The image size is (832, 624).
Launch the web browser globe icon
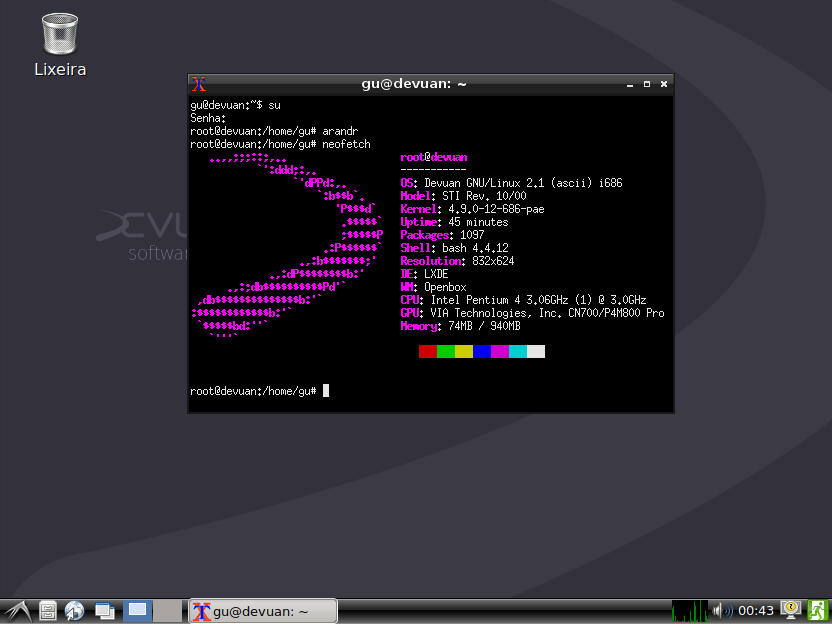point(74,611)
